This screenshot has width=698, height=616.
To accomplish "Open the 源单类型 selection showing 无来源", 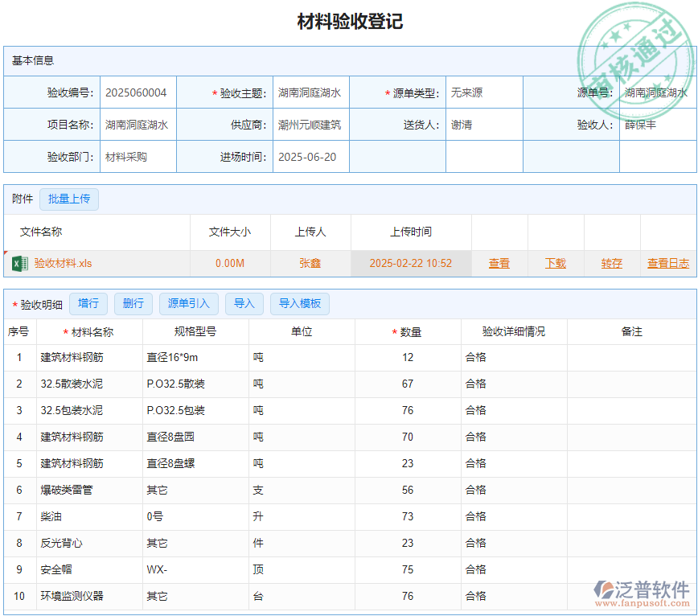I will coord(482,92).
